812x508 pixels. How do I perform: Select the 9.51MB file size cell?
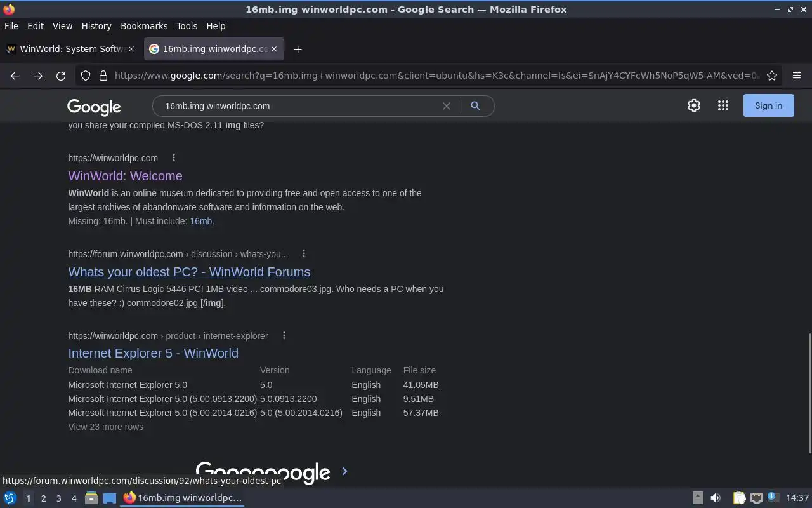(419, 399)
